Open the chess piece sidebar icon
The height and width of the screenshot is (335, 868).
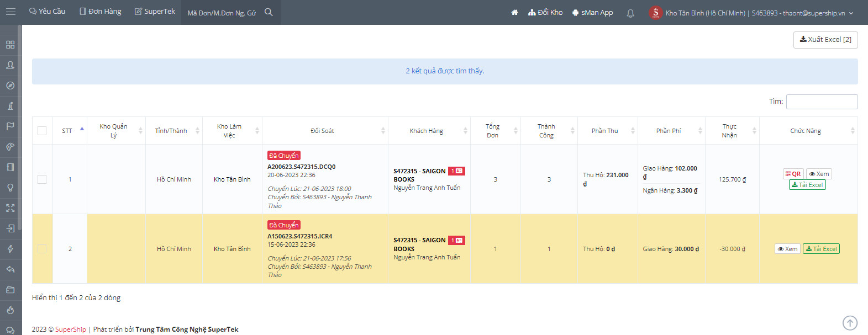pyautogui.click(x=10, y=106)
